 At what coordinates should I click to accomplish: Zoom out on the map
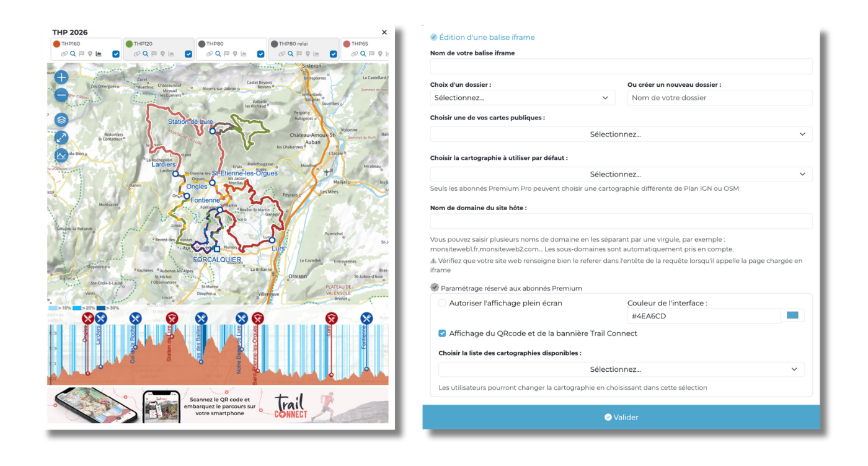pyautogui.click(x=61, y=95)
